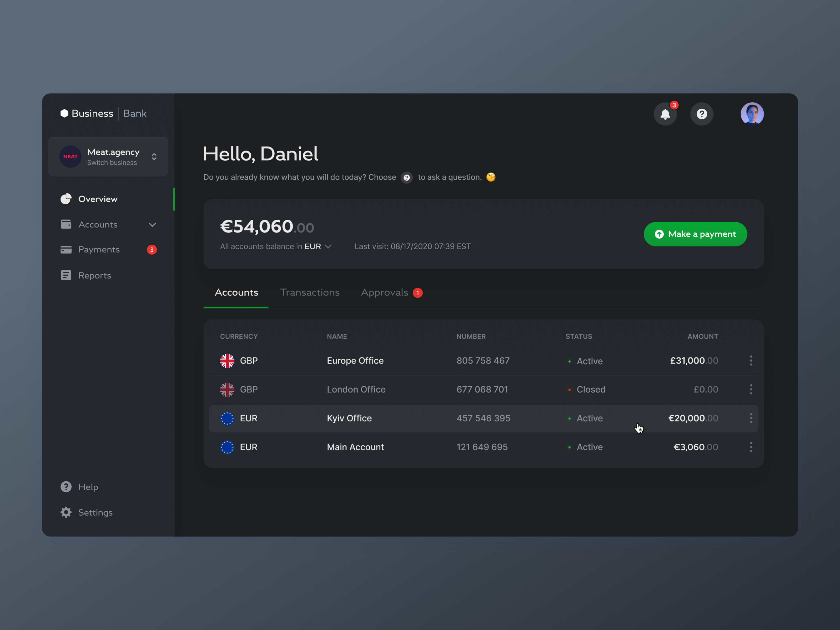Screen dimensions: 840x630
Task: Click the CURRENCY column header
Action: [x=239, y=337]
